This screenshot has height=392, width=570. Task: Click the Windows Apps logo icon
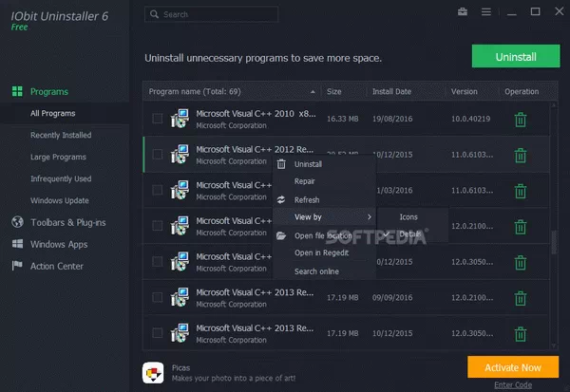pos(17,244)
